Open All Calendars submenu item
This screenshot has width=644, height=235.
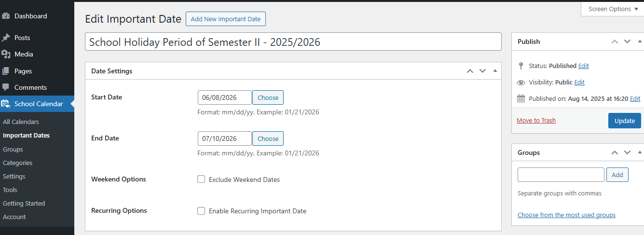point(21,122)
